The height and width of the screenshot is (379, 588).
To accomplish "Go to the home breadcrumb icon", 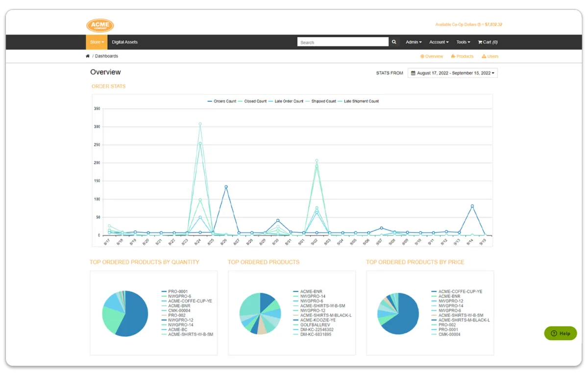I will [88, 56].
